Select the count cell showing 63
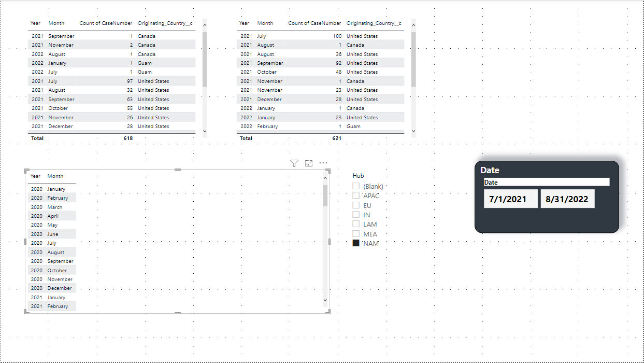Image resolution: width=644 pixels, height=363 pixels. click(x=130, y=100)
